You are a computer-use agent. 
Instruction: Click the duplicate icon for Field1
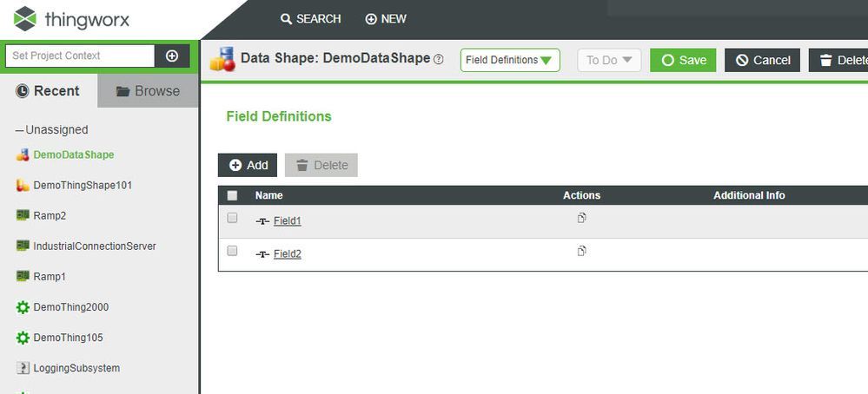pyautogui.click(x=582, y=218)
